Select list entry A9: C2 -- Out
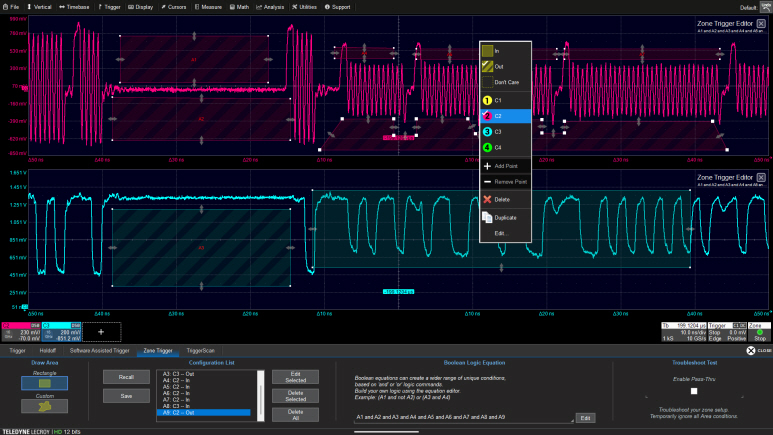This screenshot has height=435, width=773. coord(205,412)
